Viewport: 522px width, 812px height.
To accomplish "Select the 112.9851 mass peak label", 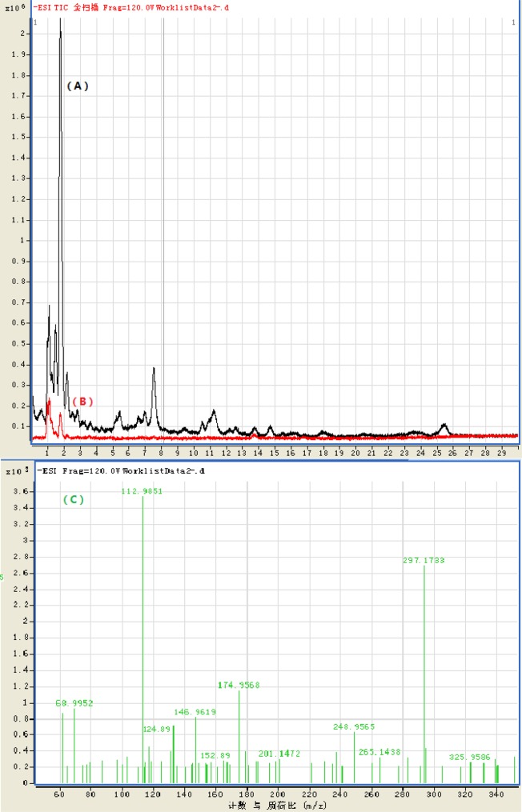I will pyautogui.click(x=142, y=491).
